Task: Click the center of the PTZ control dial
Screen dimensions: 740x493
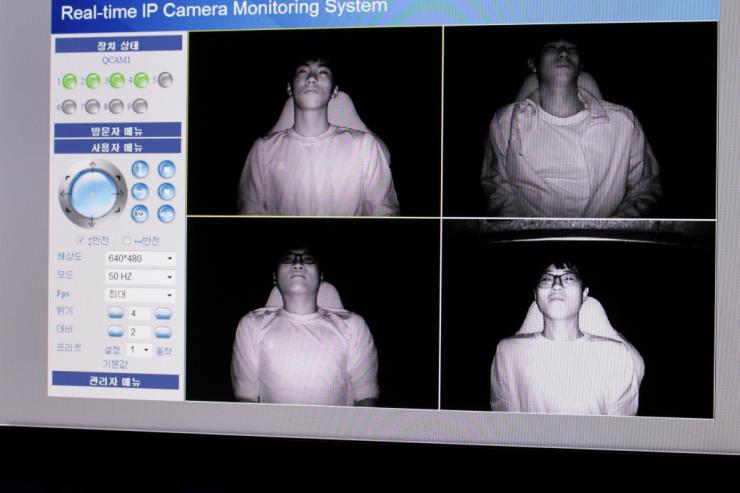Action: [92, 193]
